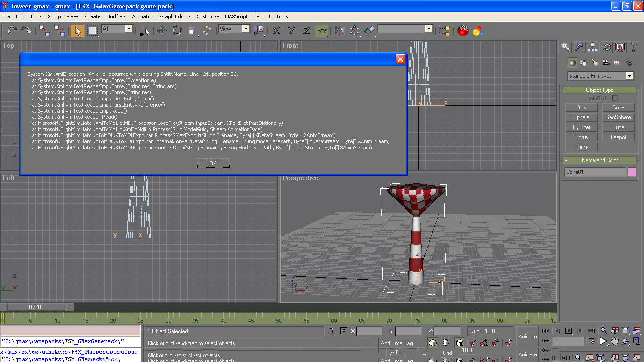
Task: Open the Modifiers menu
Action: (x=116, y=16)
